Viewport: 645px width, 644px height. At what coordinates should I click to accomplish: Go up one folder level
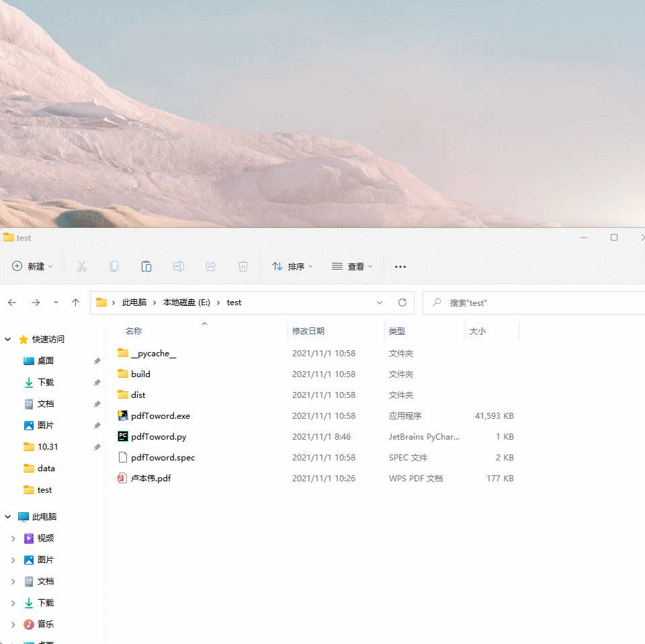76,303
